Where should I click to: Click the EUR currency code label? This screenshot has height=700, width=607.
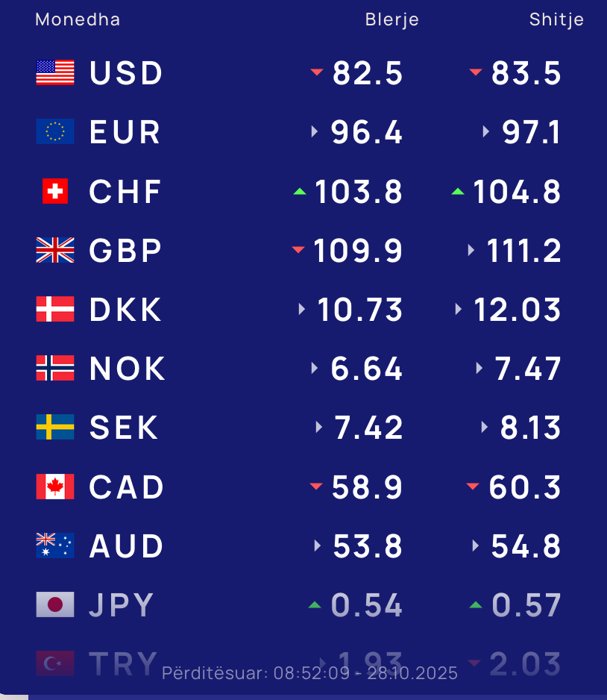click(125, 132)
